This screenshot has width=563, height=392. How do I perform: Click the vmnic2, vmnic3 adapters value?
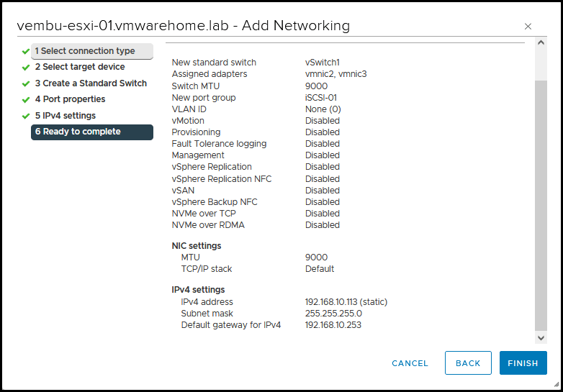tap(335, 74)
